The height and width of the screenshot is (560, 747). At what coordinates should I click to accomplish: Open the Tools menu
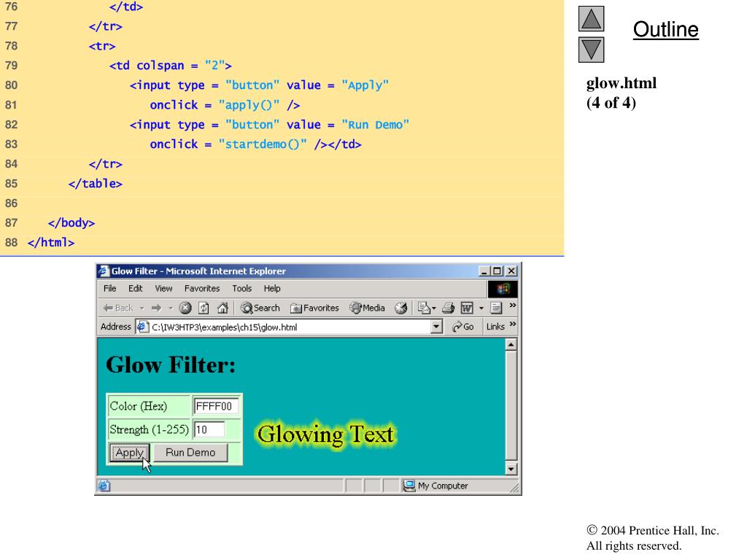[x=242, y=289]
